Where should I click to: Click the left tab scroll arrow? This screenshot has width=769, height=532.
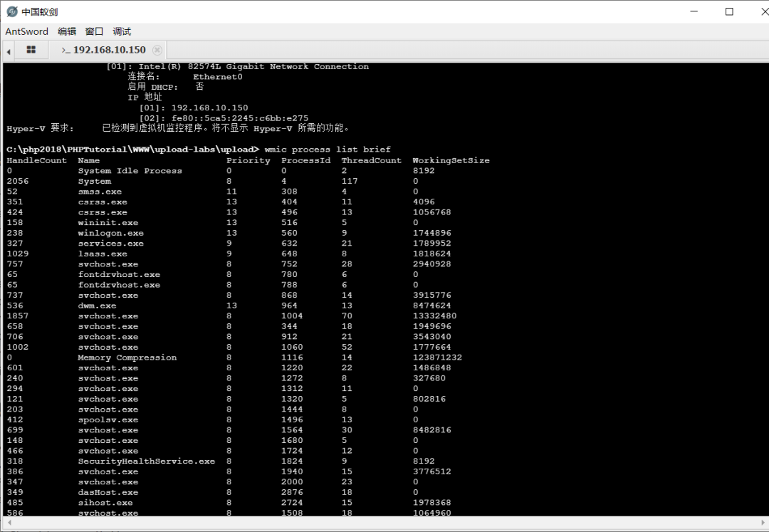point(9,51)
